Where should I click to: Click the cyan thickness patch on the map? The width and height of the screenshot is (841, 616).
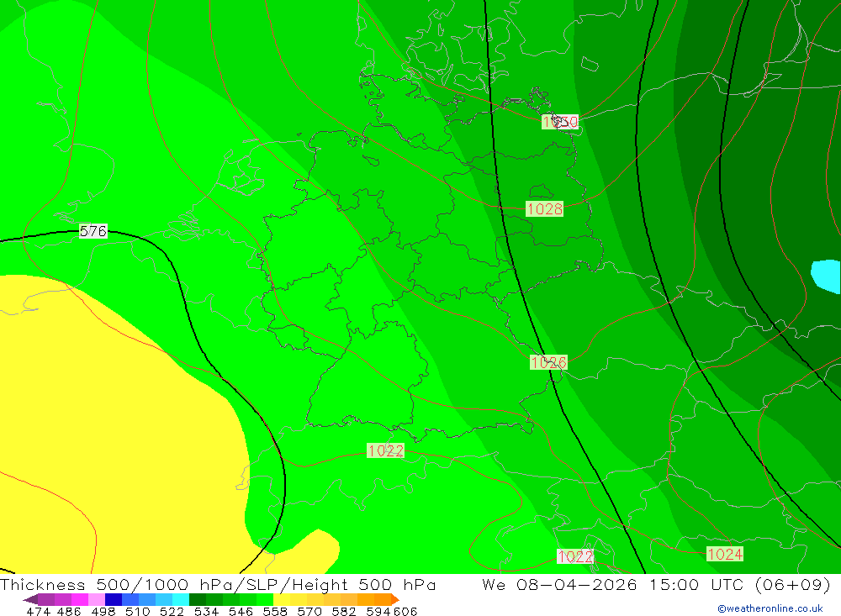(x=827, y=276)
